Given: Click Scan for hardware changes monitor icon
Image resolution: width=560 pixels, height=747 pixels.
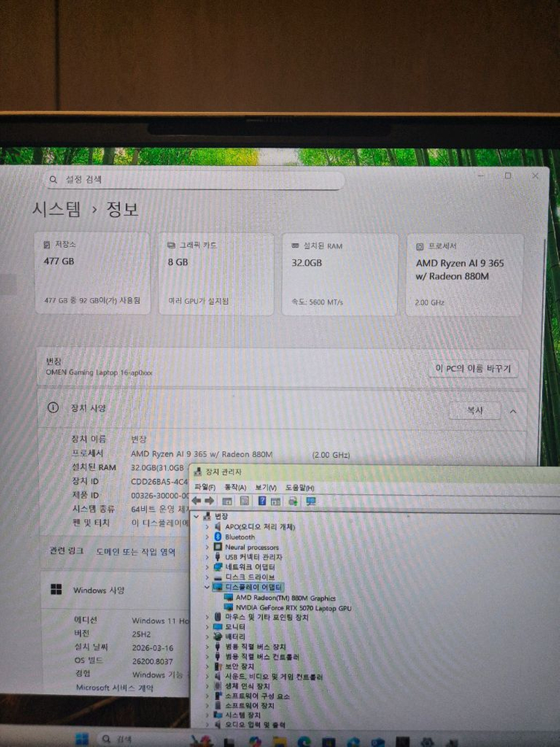Looking at the screenshot, I should pos(311,501).
